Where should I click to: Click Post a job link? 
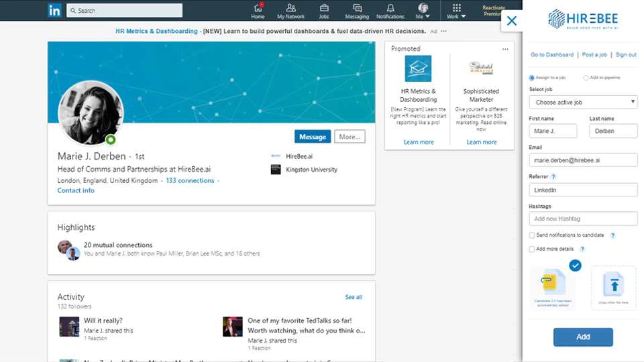pos(594,54)
